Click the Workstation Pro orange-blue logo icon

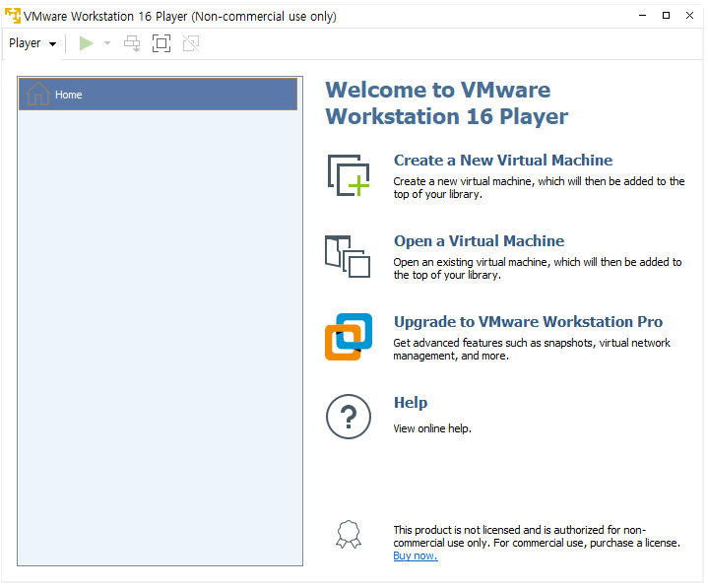(349, 337)
